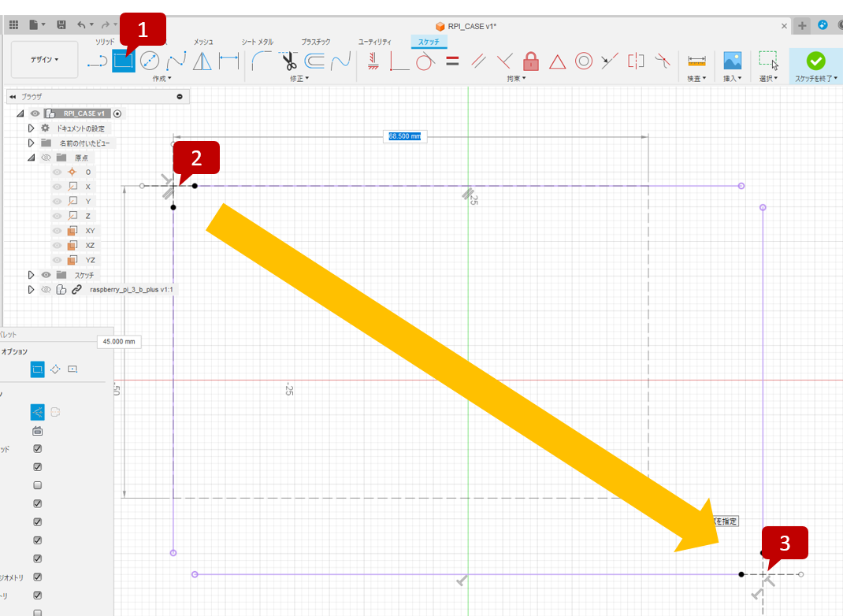The width and height of the screenshot is (843, 616).
Task: Switch to the メッシュ tab
Action: pyautogui.click(x=203, y=42)
